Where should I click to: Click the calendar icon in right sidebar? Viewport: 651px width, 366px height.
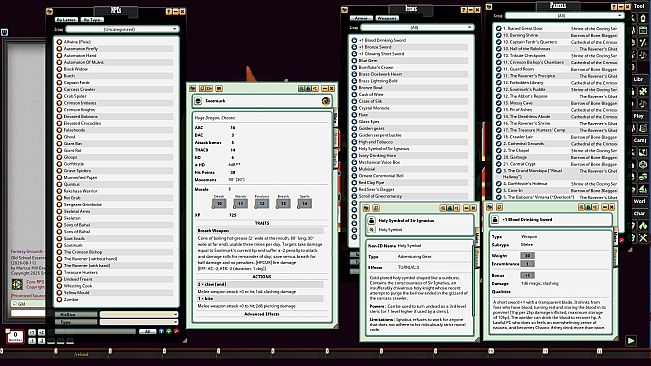(643, 30)
